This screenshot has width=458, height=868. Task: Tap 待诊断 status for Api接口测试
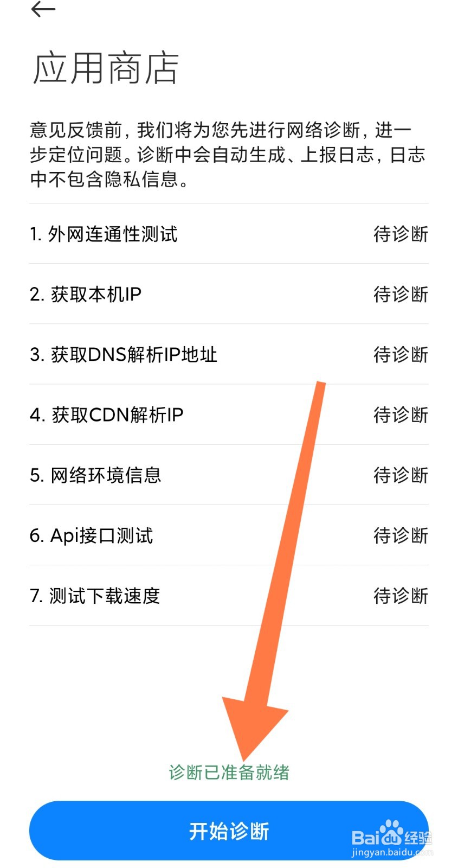401,535
